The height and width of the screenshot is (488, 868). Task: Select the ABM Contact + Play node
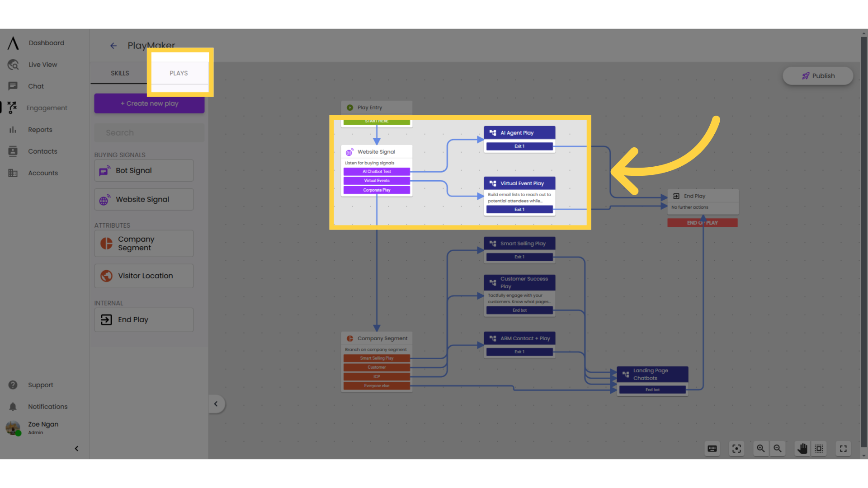click(x=519, y=338)
